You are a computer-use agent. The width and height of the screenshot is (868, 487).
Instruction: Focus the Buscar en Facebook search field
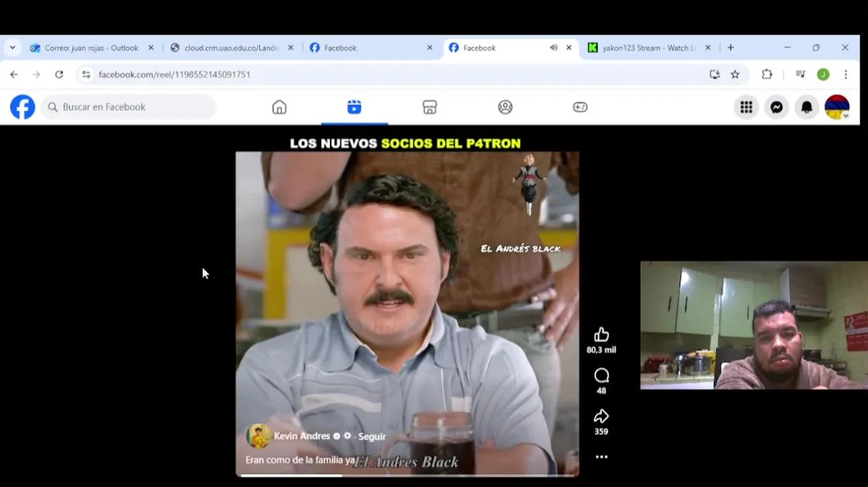tap(128, 107)
